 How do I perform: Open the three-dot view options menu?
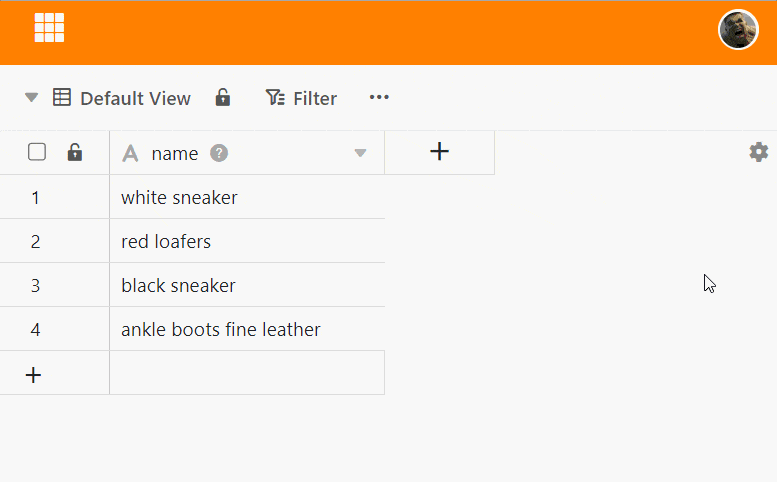[x=379, y=97]
